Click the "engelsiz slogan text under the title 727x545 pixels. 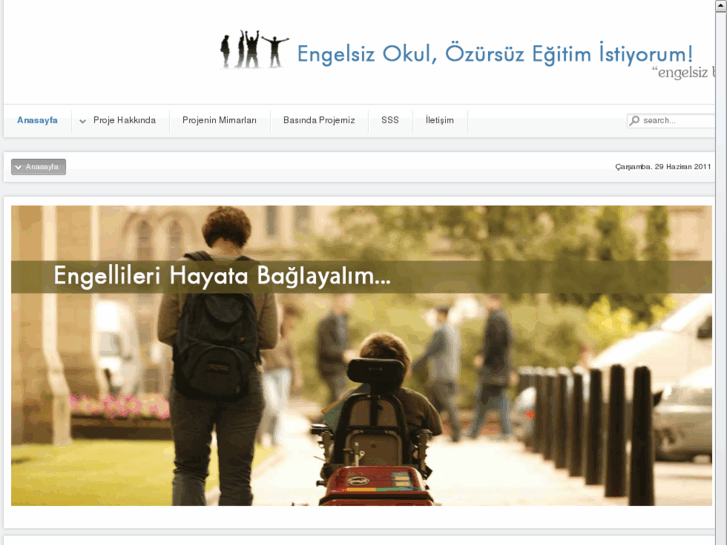click(683, 73)
